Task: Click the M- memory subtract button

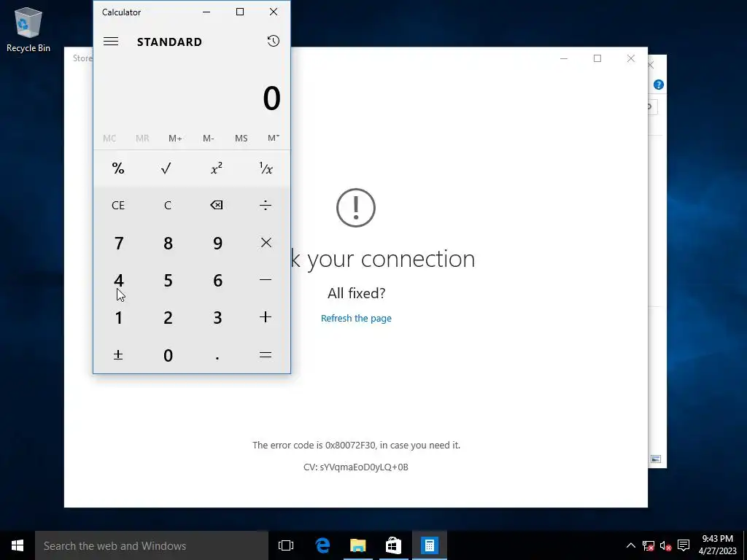Action: coord(208,138)
